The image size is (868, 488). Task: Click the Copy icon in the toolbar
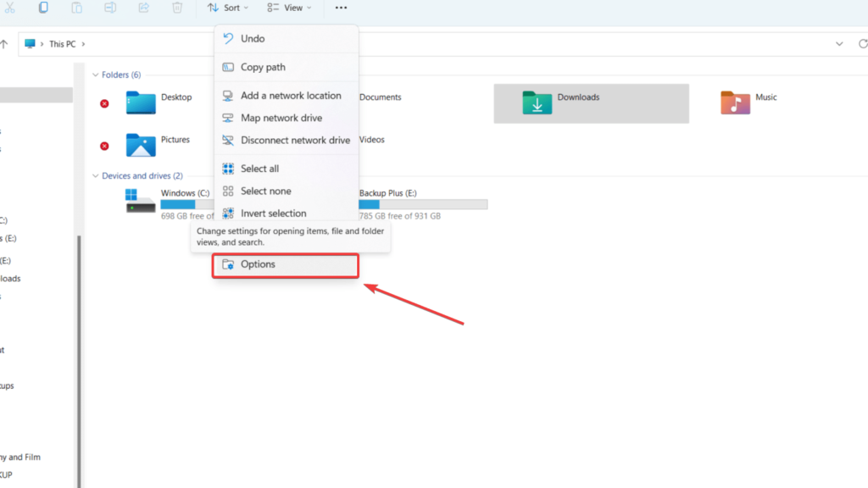tap(42, 8)
